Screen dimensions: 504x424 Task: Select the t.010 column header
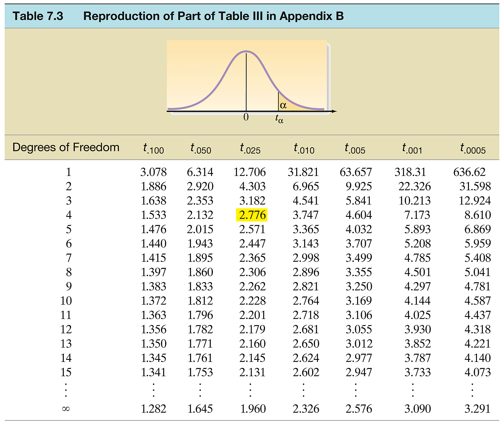click(x=304, y=148)
